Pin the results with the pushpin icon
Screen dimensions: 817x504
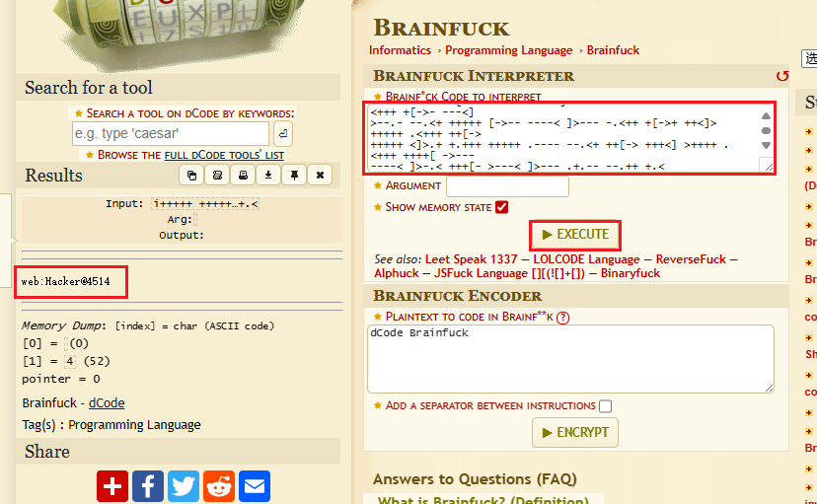pos(294,175)
